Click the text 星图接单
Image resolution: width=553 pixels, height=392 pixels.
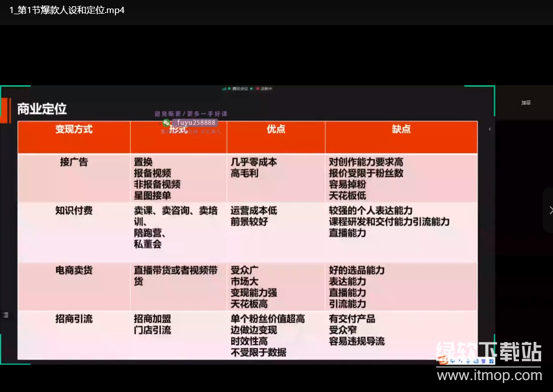(152, 195)
